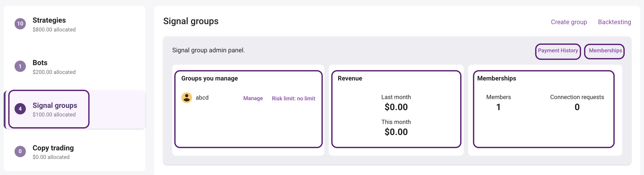Click the Copy trading badge showing 0
The image size is (644, 175).
pos(20,151)
